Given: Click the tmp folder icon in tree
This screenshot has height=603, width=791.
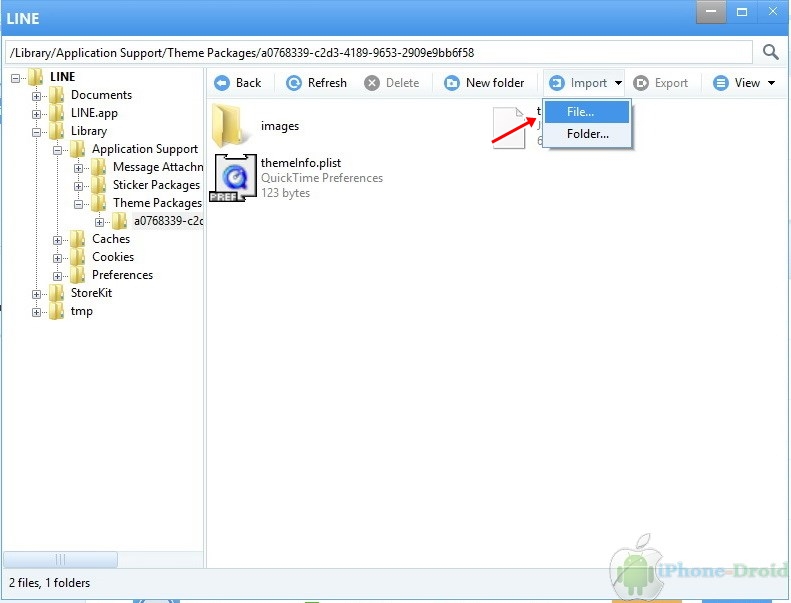Looking at the screenshot, I should click(56, 311).
